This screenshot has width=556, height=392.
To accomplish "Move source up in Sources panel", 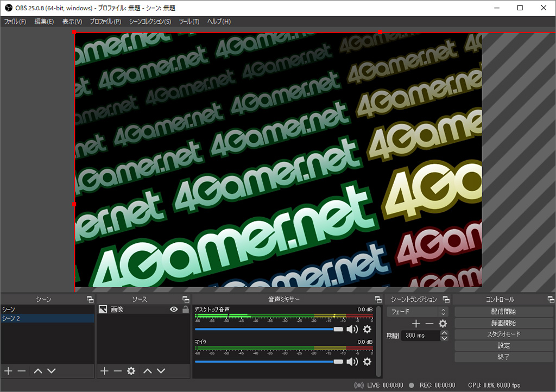I will (148, 371).
